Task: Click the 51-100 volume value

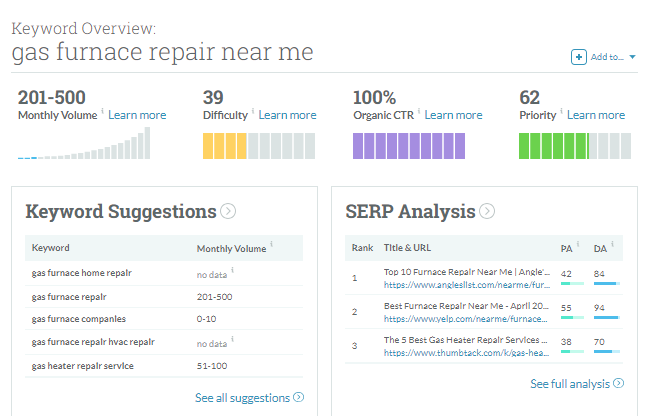Action: (212, 366)
